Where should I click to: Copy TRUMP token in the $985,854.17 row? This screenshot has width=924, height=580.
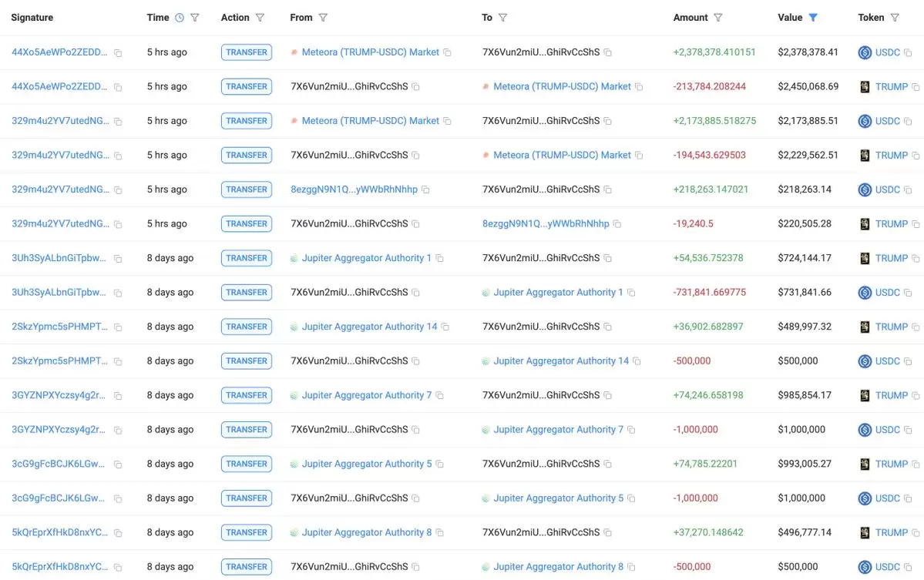pos(916,395)
